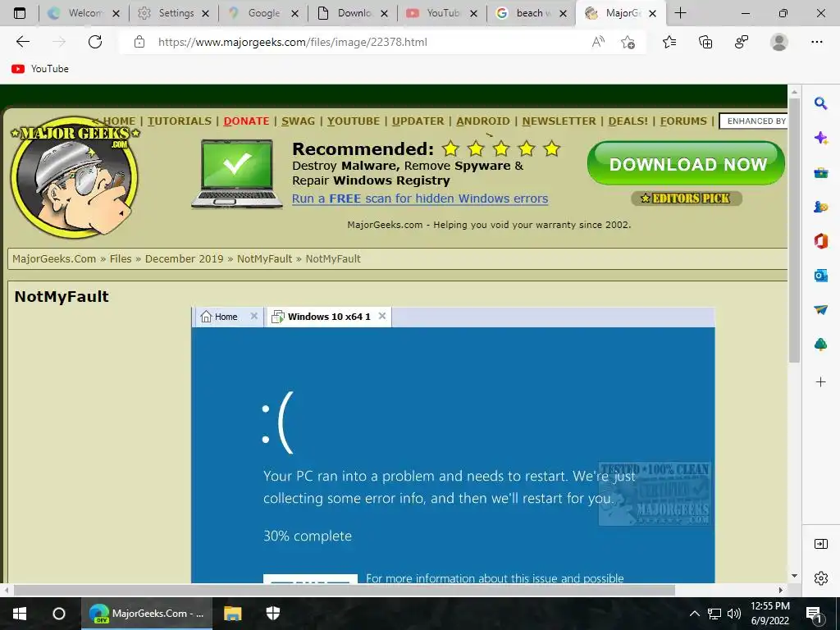Close the YouTube tab
Screen dimensions: 840x630
[x=473, y=13]
